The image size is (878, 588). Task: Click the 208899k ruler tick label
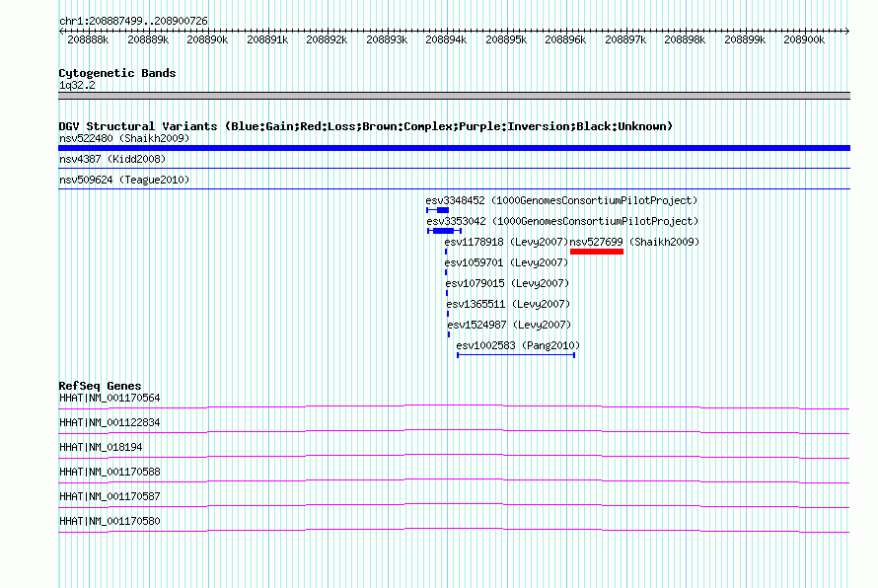[744, 39]
